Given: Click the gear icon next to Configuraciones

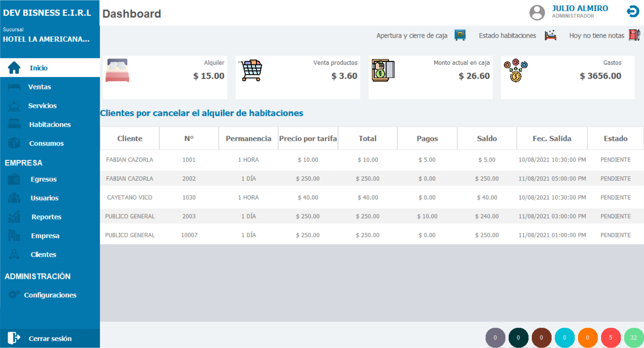Looking at the screenshot, I should tap(14, 295).
